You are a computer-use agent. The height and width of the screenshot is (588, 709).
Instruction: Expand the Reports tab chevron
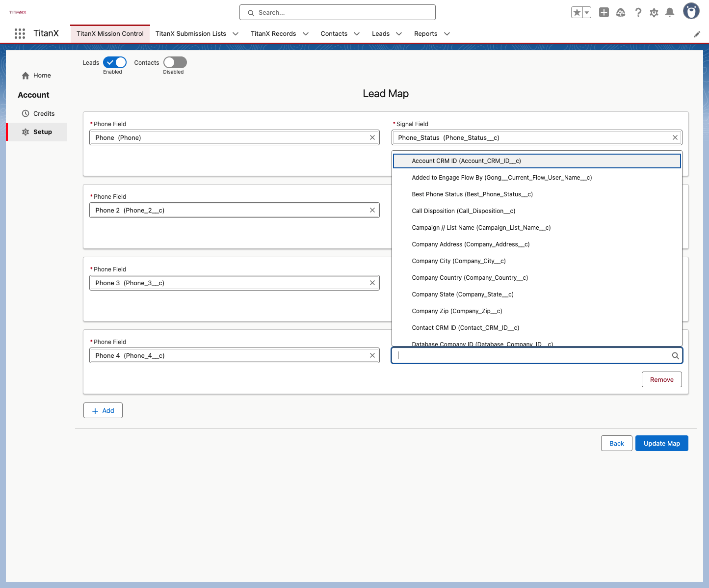click(x=447, y=34)
